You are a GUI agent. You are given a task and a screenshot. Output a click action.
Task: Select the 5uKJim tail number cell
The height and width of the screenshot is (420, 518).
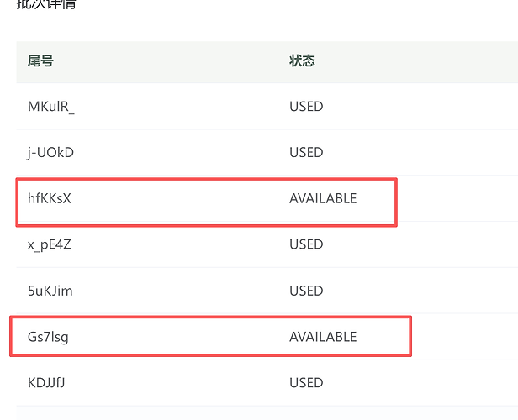pos(50,291)
